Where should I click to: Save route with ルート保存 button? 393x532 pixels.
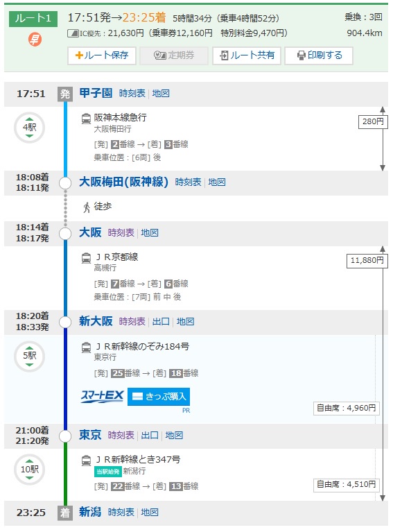pos(102,55)
